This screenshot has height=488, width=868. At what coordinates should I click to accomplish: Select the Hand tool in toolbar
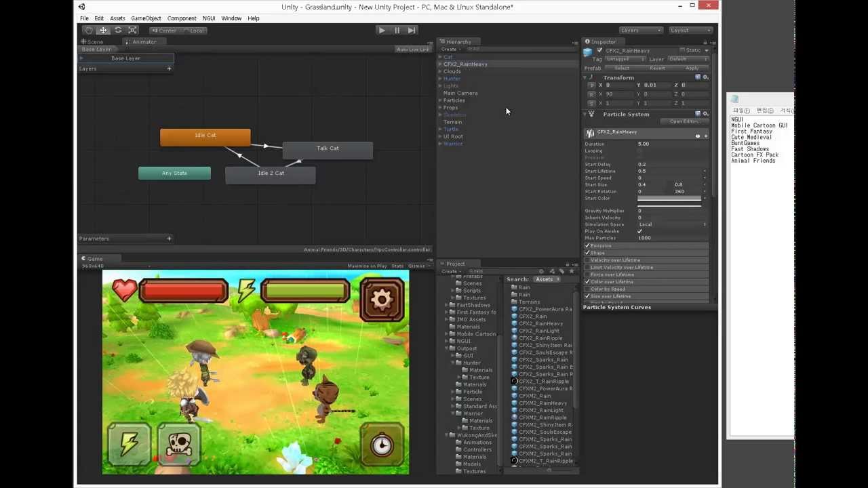(88, 30)
